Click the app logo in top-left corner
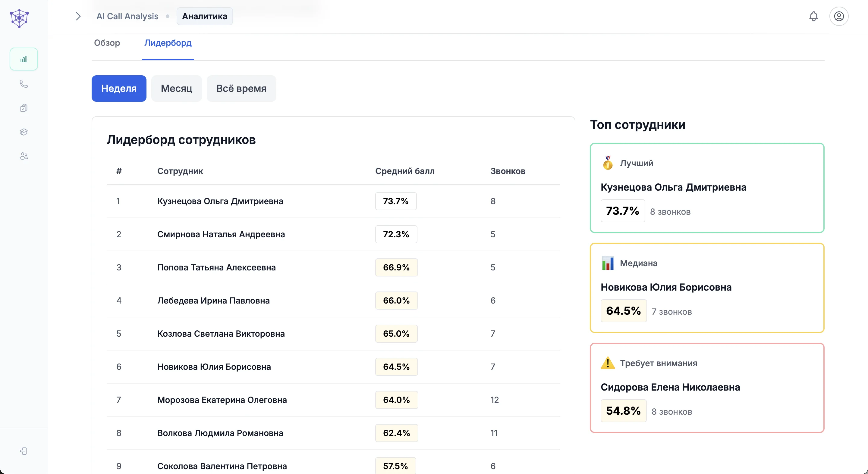 (19, 18)
